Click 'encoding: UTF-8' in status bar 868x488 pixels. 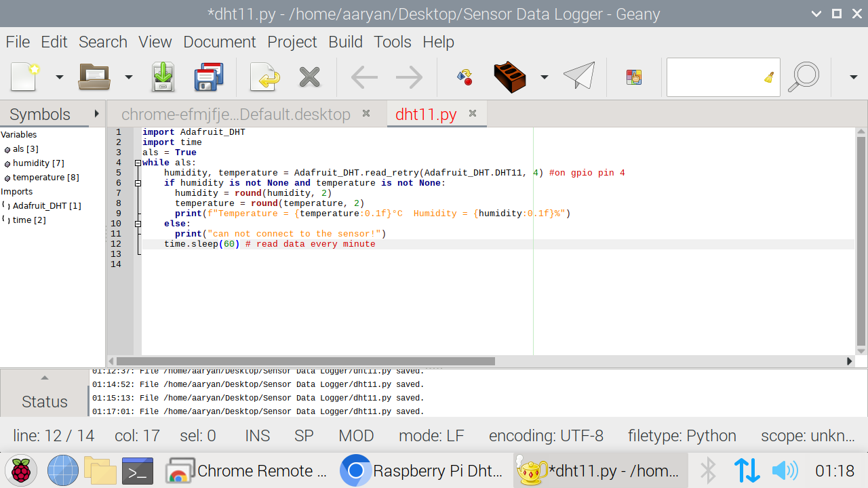coord(546,436)
